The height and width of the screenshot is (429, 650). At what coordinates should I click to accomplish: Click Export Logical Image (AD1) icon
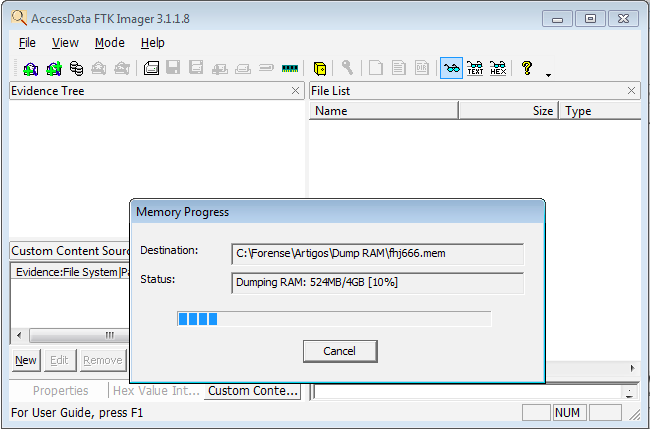point(196,68)
